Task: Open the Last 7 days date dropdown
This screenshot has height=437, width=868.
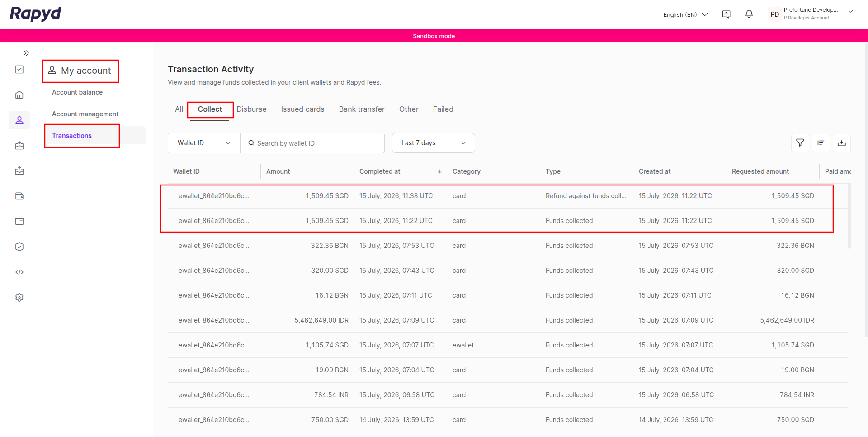Action: pos(434,143)
